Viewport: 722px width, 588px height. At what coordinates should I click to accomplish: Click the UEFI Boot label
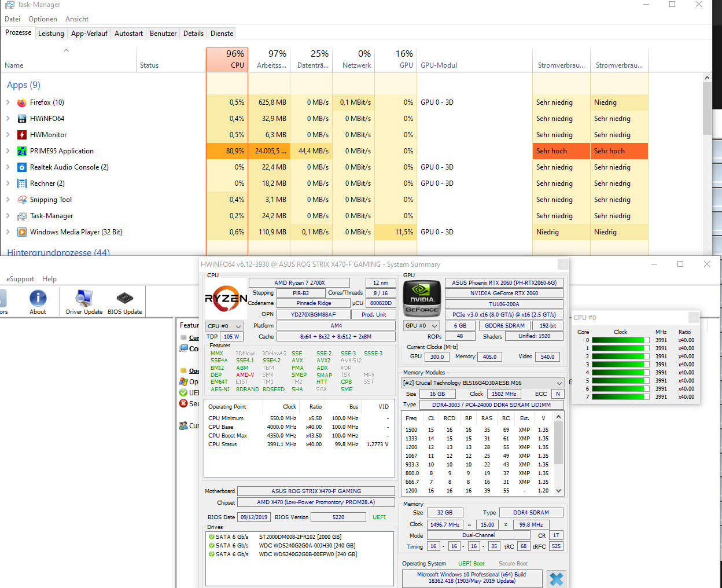tap(471, 563)
